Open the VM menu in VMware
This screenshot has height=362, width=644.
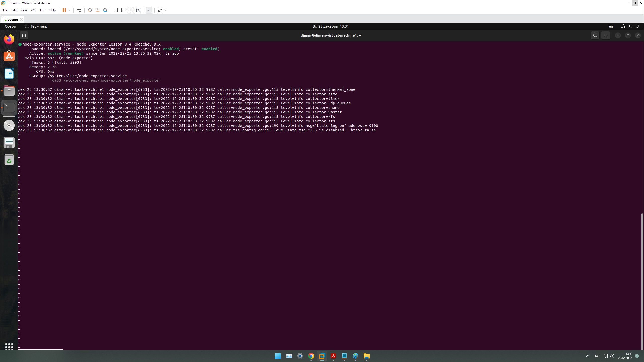tap(33, 10)
